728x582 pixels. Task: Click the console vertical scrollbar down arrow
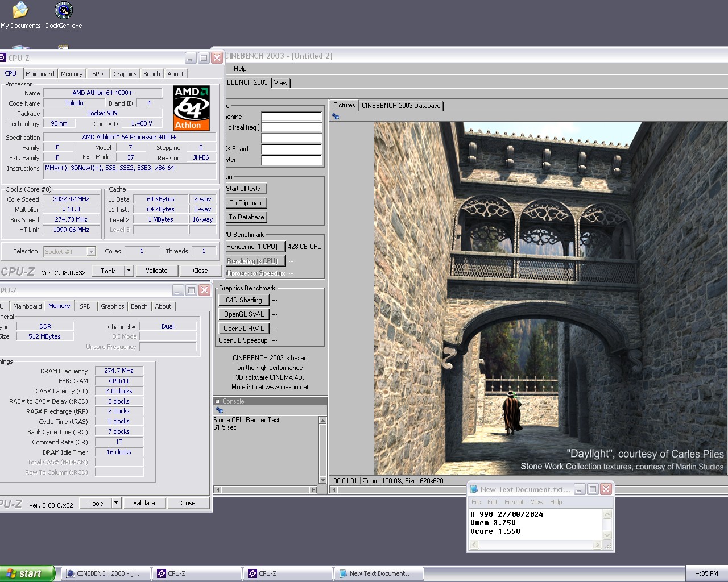click(322, 480)
